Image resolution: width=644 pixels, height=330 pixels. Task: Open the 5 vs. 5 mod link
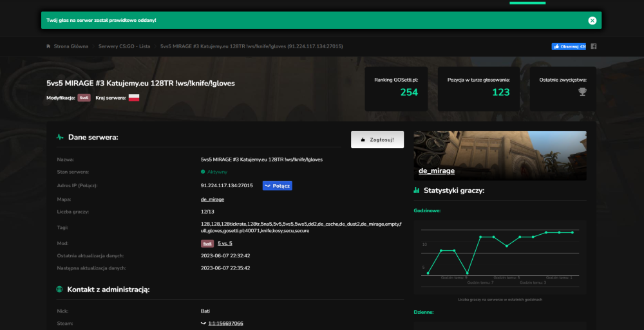[x=225, y=243]
